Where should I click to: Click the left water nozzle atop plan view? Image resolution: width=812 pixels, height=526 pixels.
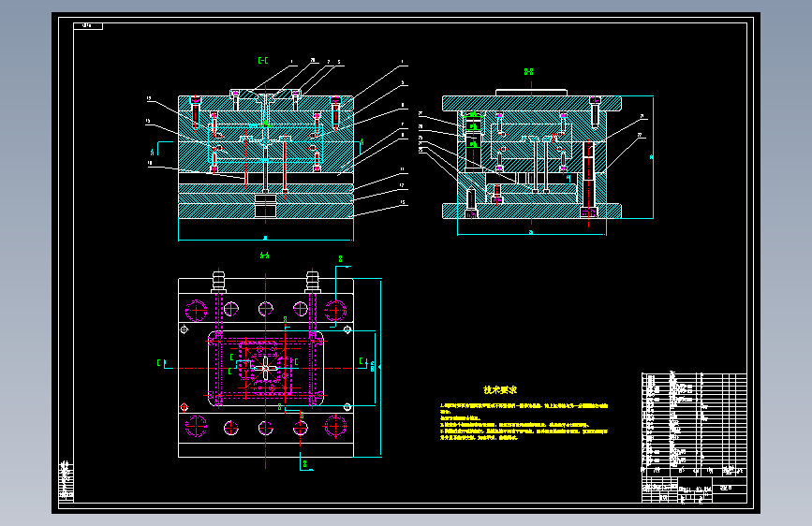click(218, 282)
